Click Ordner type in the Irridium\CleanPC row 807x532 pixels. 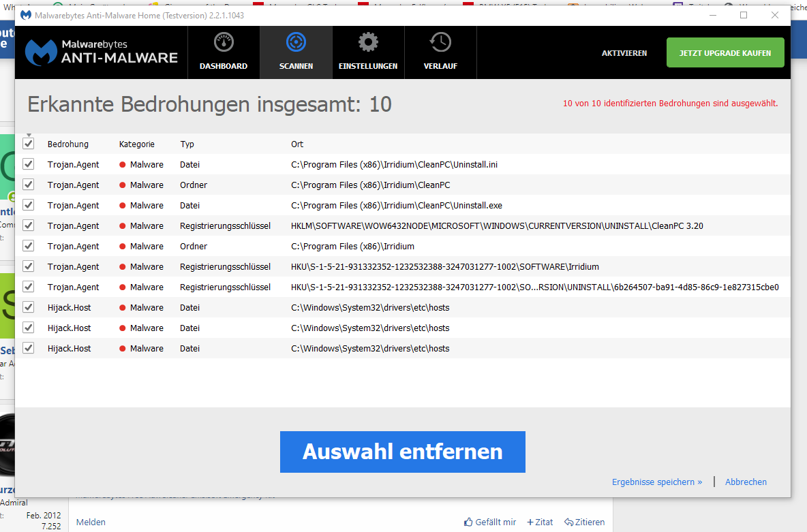tap(194, 185)
